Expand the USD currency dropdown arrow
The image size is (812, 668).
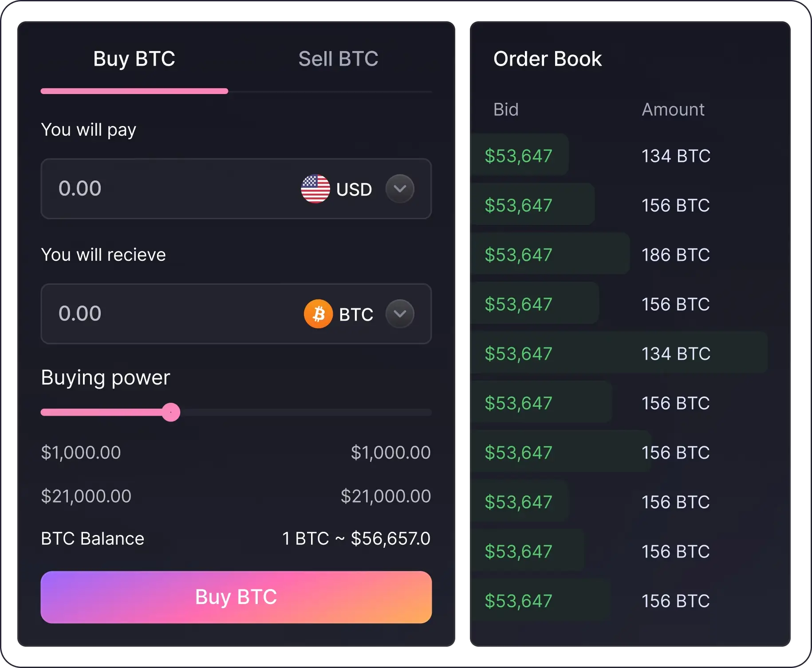click(400, 189)
